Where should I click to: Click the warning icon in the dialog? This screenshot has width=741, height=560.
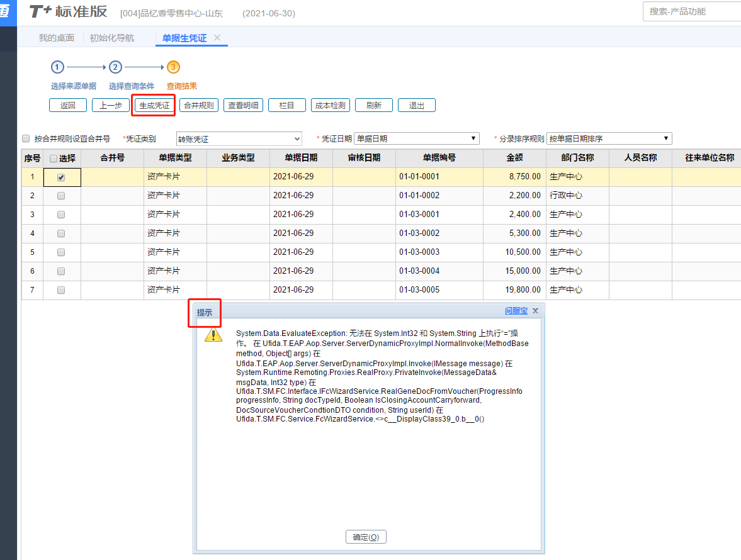[x=213, y=335]
